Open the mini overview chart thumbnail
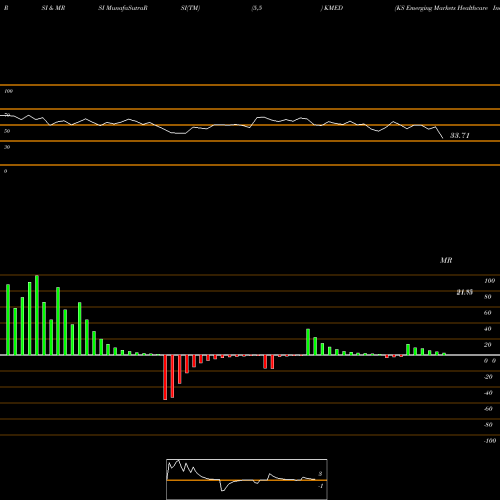500x500 pixels. [247, 479]
